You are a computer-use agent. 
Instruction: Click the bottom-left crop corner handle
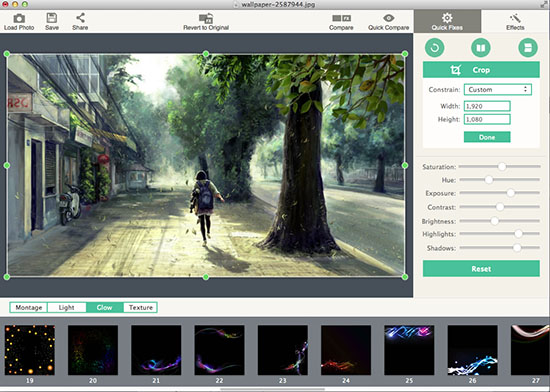coord(7,277)
